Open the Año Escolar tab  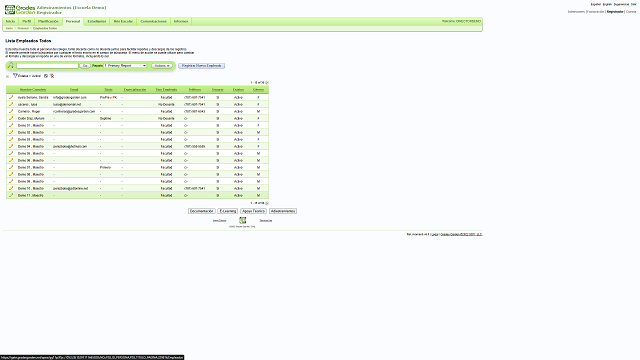click(x=123, y=21)
